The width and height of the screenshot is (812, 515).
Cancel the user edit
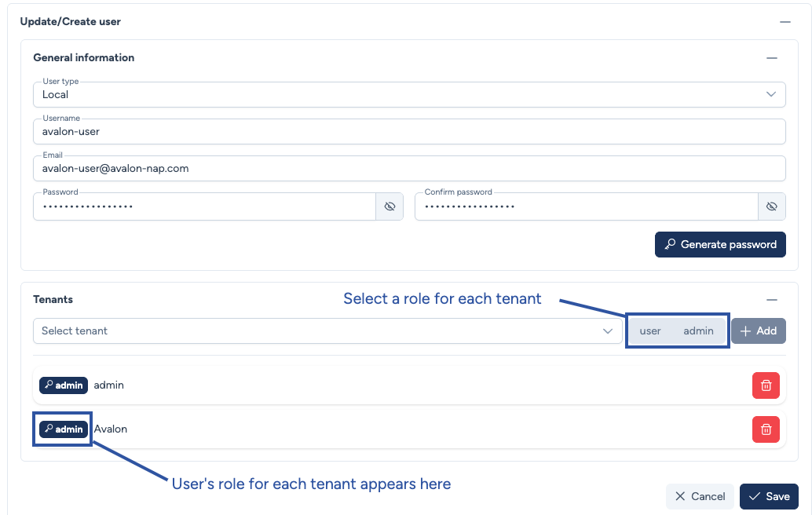699,496
